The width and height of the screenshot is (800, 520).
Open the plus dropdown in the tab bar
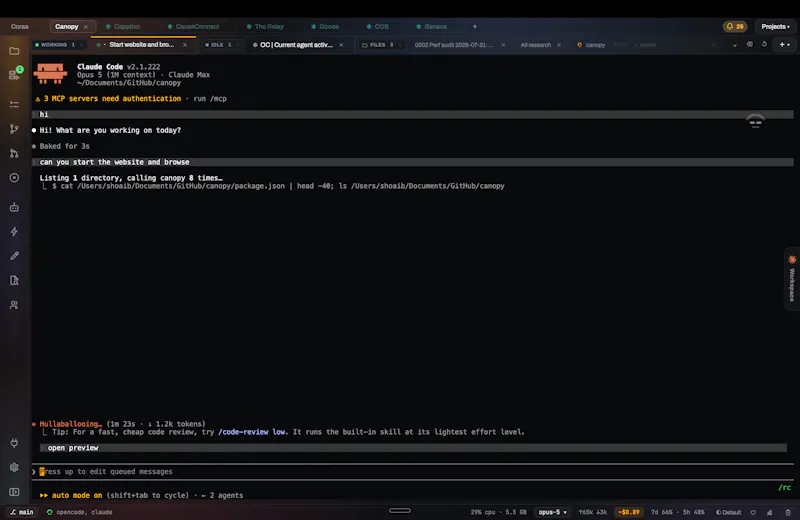click(784, 44)
